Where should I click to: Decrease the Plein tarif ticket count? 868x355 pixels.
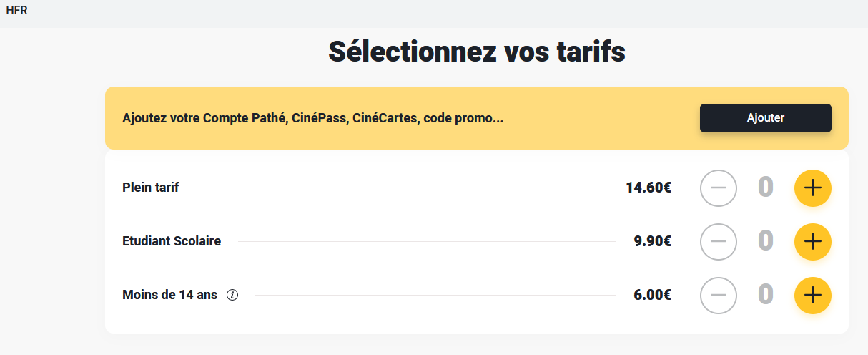[718, 188]
